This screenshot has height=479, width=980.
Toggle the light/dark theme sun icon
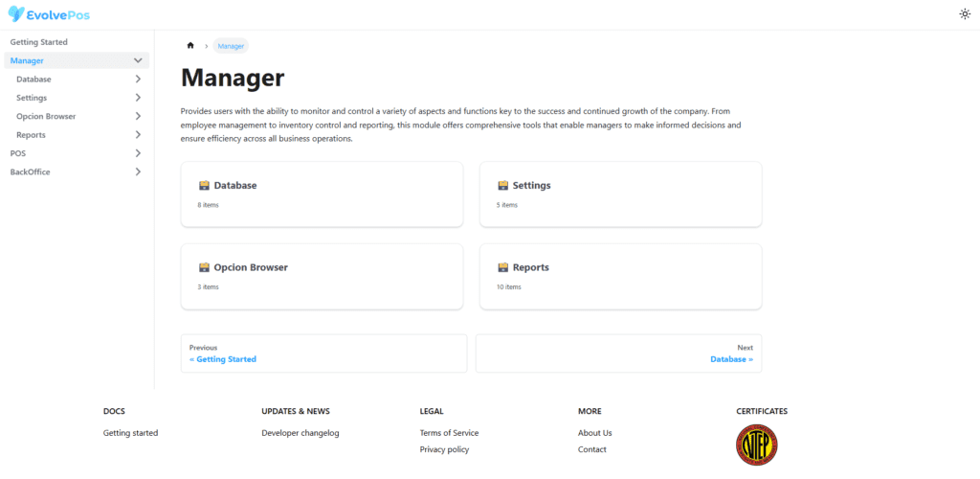coord(965,13)
